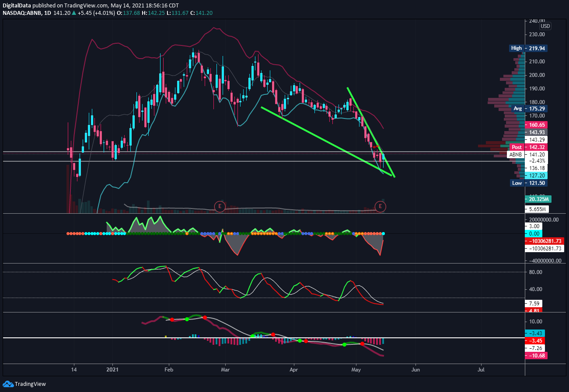Screen dimensions: 569x392
Task: Click the 5.655M volume average label
Action: [537, 209]
